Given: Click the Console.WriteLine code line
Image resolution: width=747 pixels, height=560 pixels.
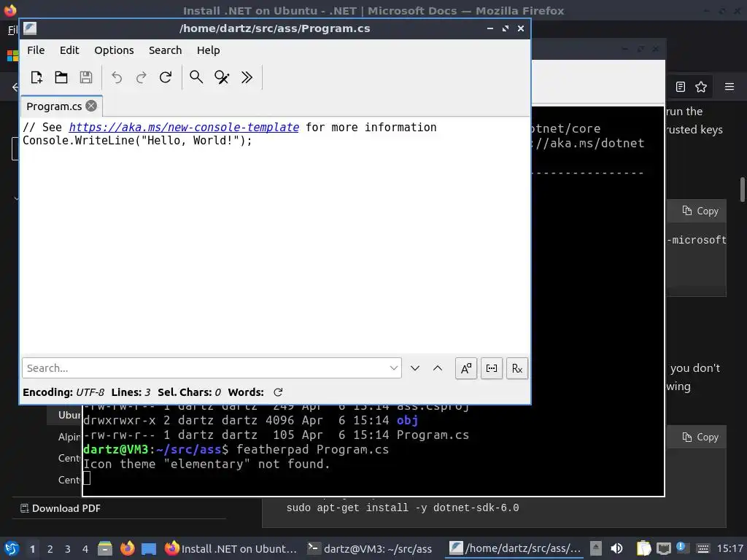Looking at the screenshot, I should click(137, 141).
